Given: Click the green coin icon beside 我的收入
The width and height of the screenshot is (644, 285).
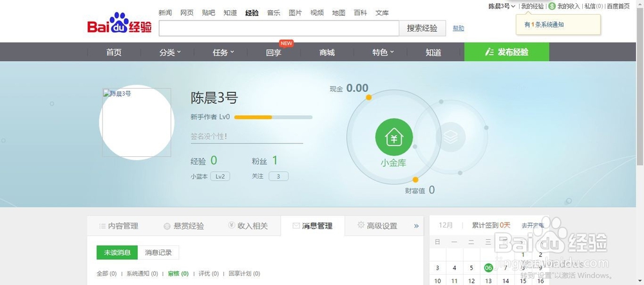Looking at the screenshot, I should click(552, 6).
